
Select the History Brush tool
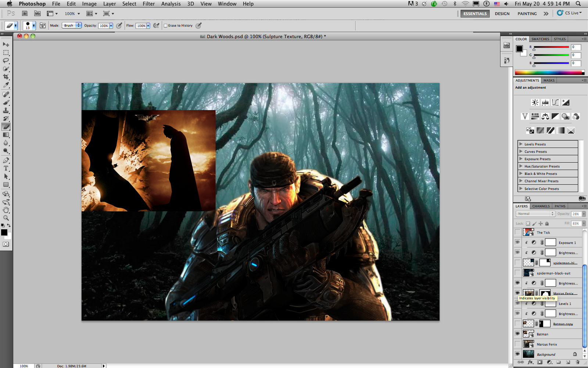[x=6, y=118]
